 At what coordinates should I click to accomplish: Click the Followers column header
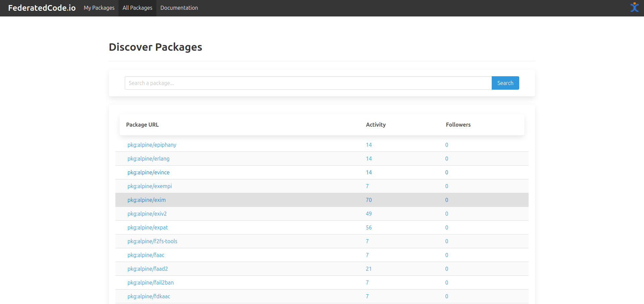458,125
